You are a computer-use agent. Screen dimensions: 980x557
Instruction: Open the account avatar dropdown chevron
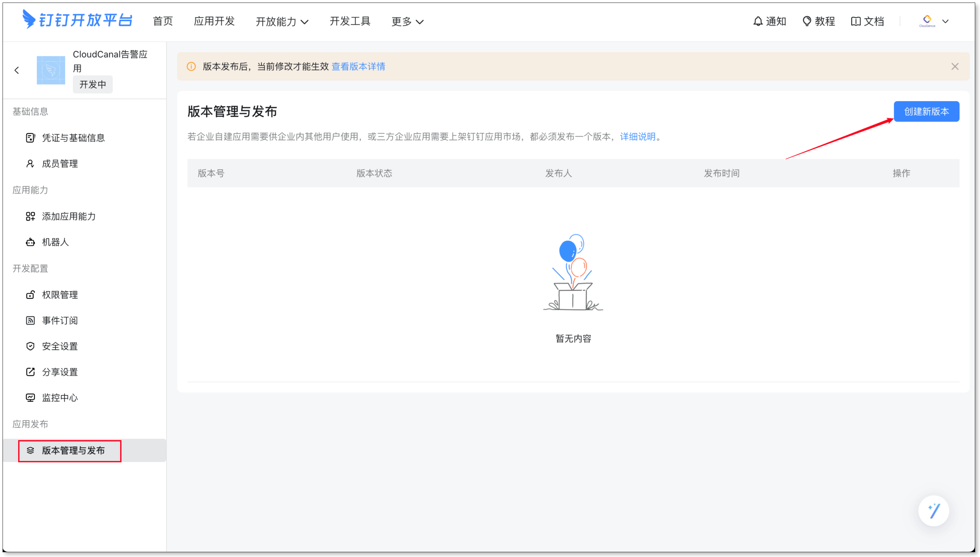pos(945,22)
